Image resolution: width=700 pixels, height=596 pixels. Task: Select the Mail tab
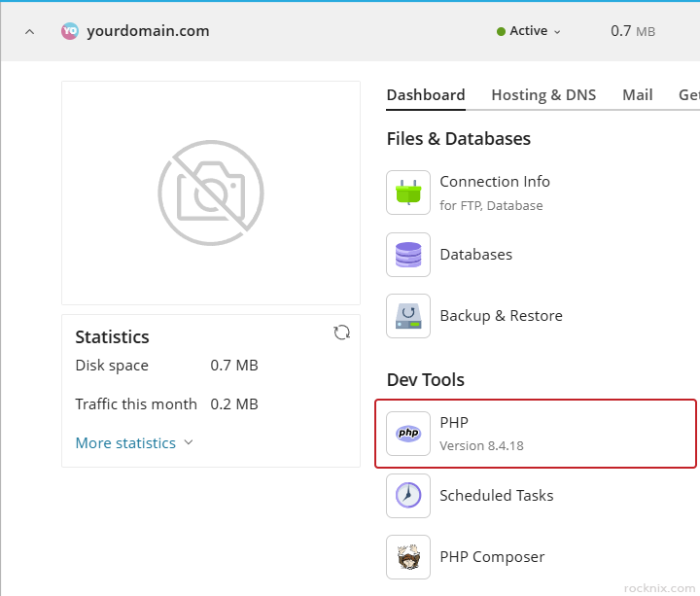(x=638, y=94)
